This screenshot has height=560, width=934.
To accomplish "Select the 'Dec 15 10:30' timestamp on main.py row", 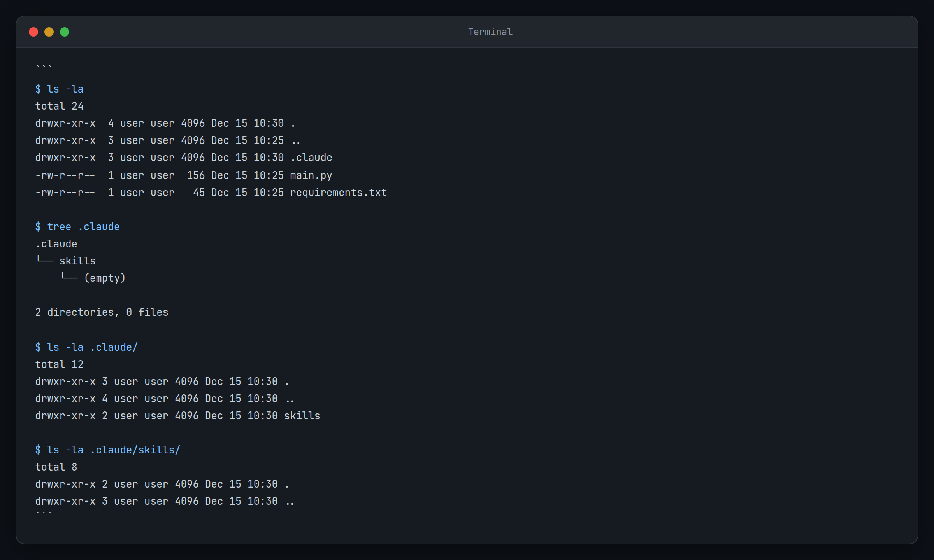I will point(247,175).
